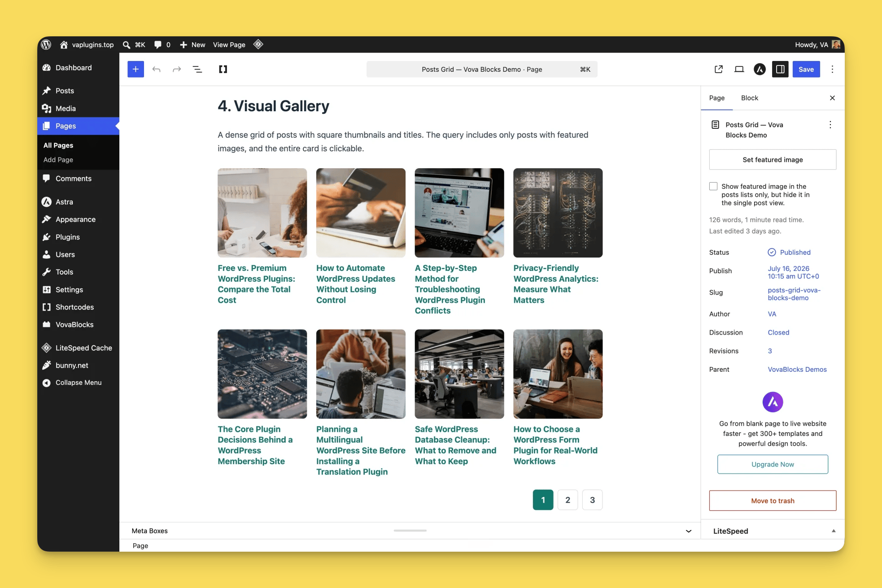Open the Media library menu

(65, 109)
